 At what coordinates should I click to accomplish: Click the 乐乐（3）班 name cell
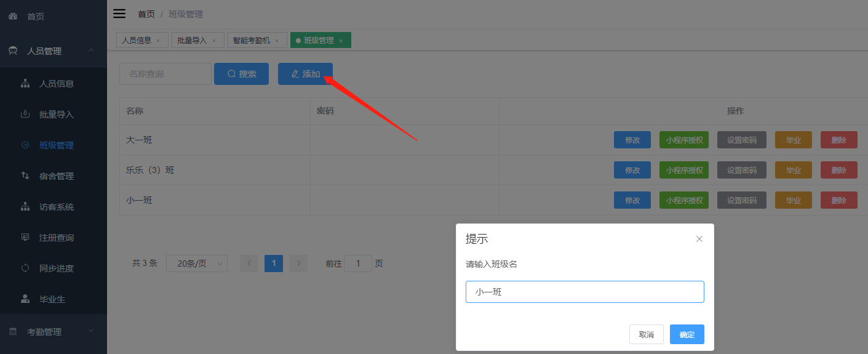[215, 170]
